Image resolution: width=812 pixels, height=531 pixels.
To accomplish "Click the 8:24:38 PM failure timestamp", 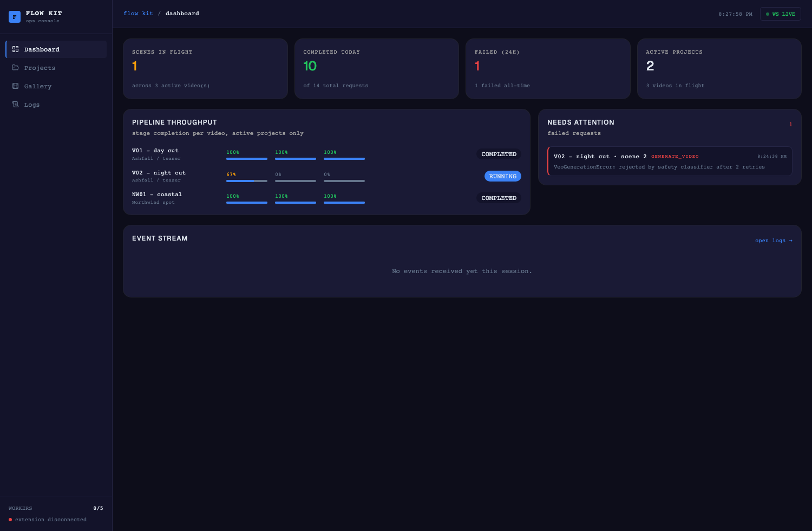I will pos(772,157).
